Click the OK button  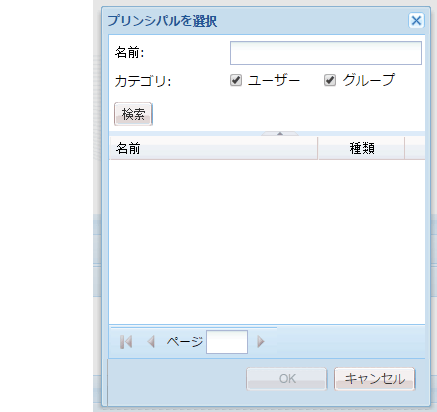pos(287,379)
